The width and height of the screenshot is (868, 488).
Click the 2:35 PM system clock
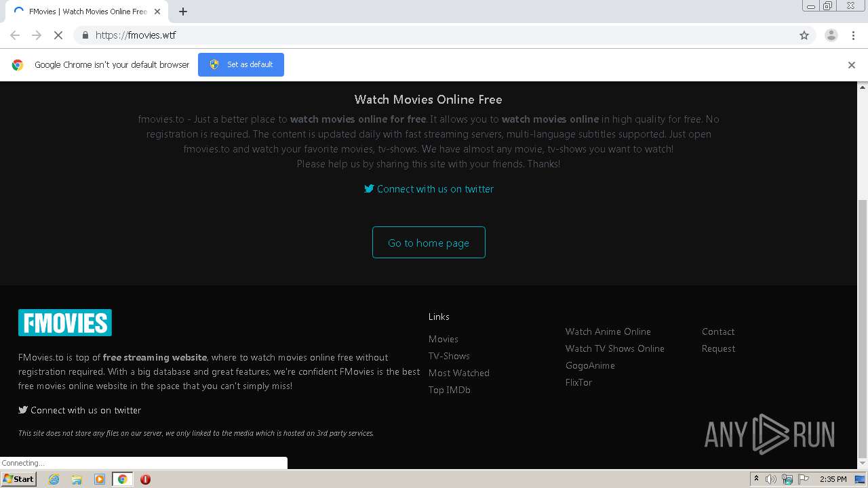pyautogui.click(x=833, y=479)
